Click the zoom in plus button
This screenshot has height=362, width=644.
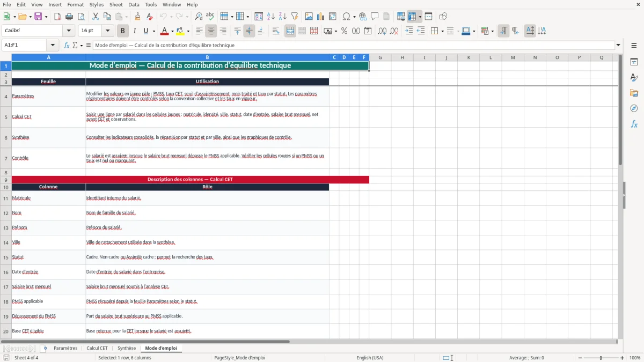click(x=623, y=358)
